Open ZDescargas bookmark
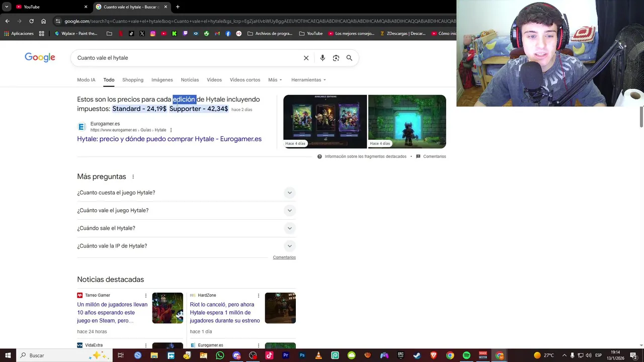 point(403,34)
